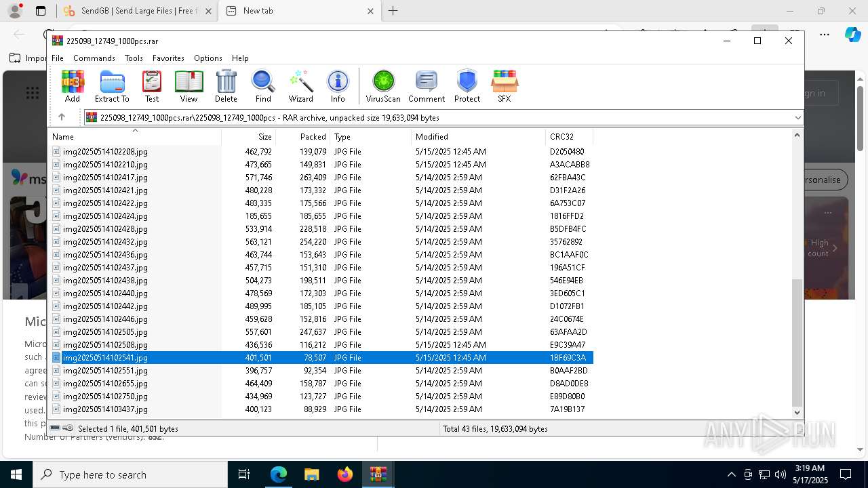
Task: Open the Windows Start menu
Action: [x=16, y=474]
